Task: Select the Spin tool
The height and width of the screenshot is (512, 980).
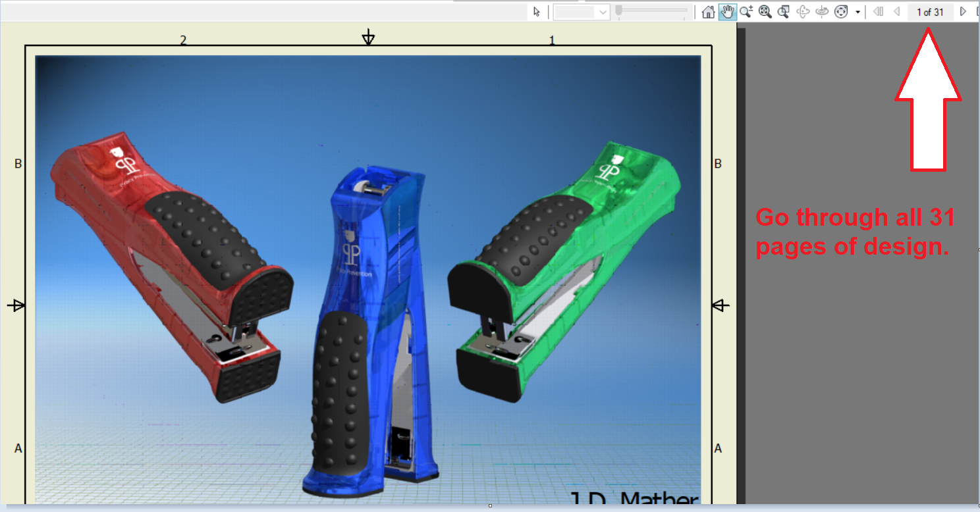Action: (x=821, y=11)
